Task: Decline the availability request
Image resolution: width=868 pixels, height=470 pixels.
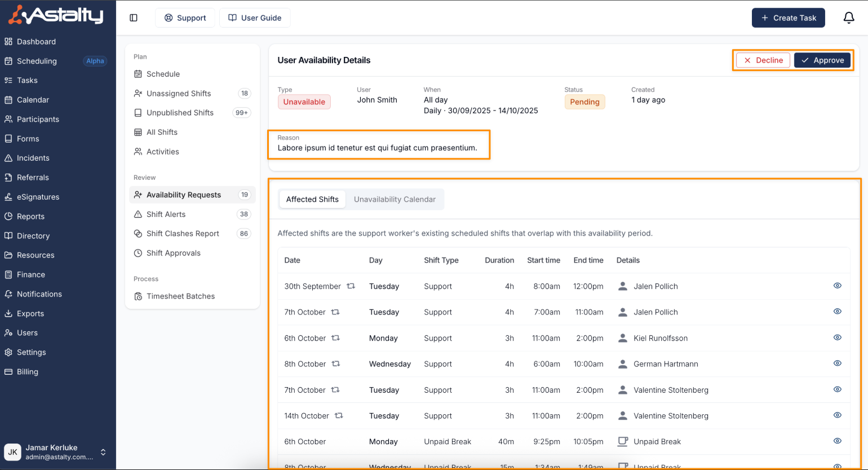Action: (763, 60)
